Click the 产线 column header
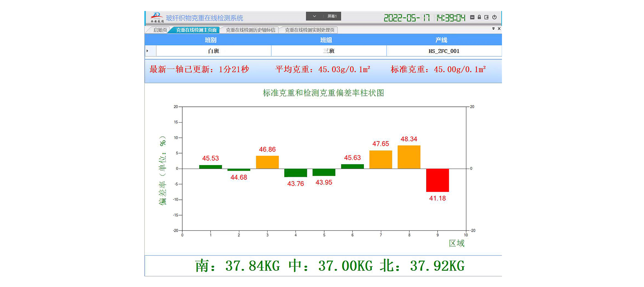Viewport: 644px width, 287px height. 441,40
